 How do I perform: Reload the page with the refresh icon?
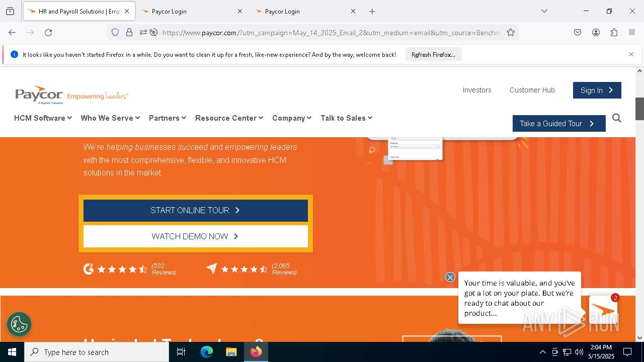[48, 32]
